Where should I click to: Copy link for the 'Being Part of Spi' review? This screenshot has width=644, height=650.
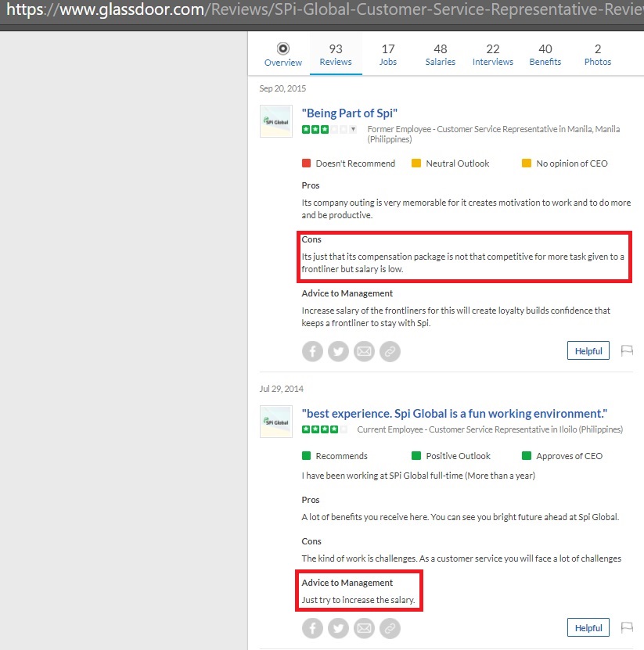(390, 351)
